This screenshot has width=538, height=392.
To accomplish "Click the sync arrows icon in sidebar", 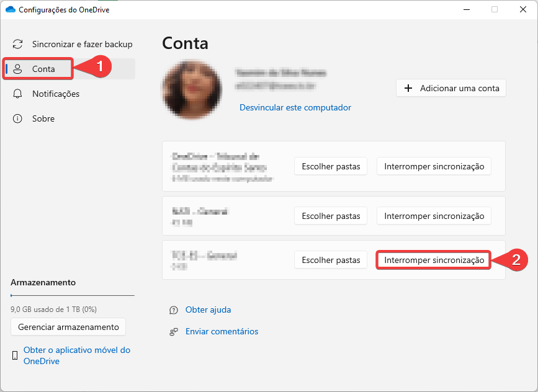I will tap(17, 44).
